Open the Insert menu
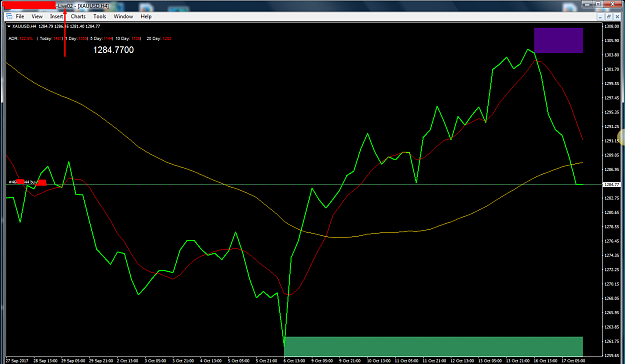 (x=56, y=16)
